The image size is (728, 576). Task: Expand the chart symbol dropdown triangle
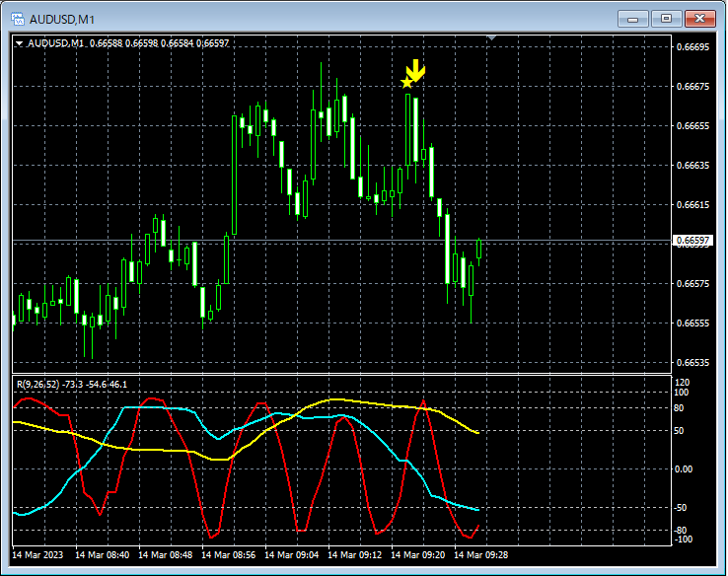click(x=19, y=43)
